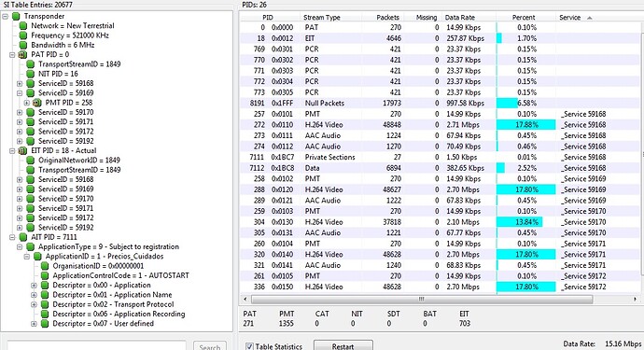Click the EIT count 703 in table statistics
The image size is (644, 350).
click(x=465, y=324)
